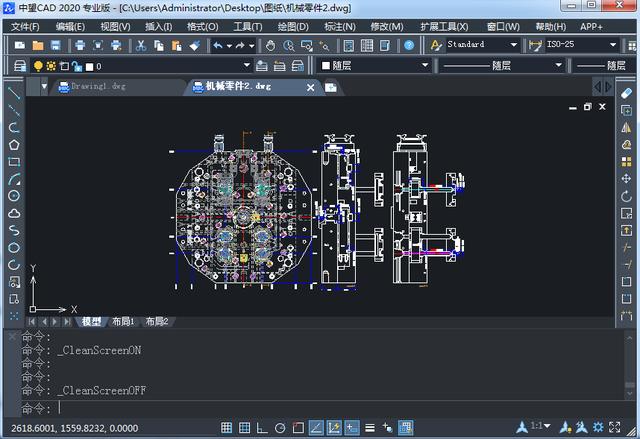Screen dimensions: 640x439
Task: Click the Undo arrow icon
Action: (x=217, y=45)
